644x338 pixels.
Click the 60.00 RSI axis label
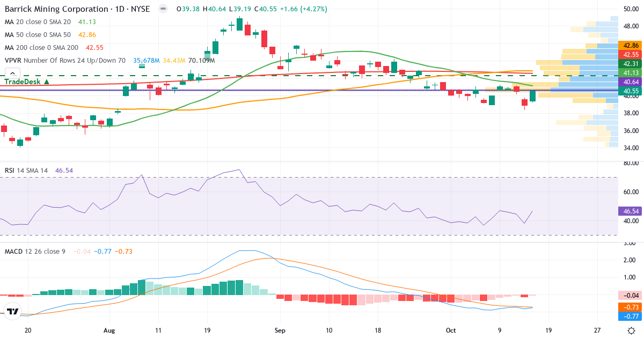[630, 192]
